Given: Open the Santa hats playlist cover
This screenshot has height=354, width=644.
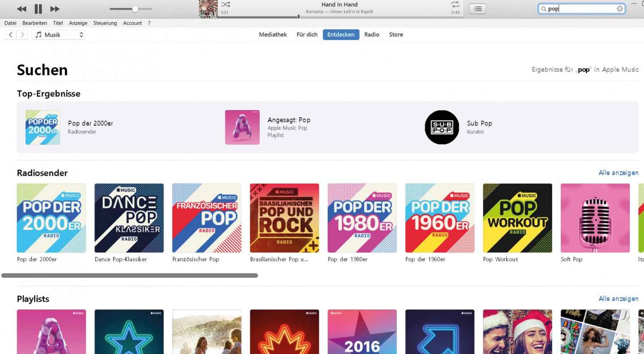Looking at the screenshot, I should pyautogui.click(x=518, y=332).
